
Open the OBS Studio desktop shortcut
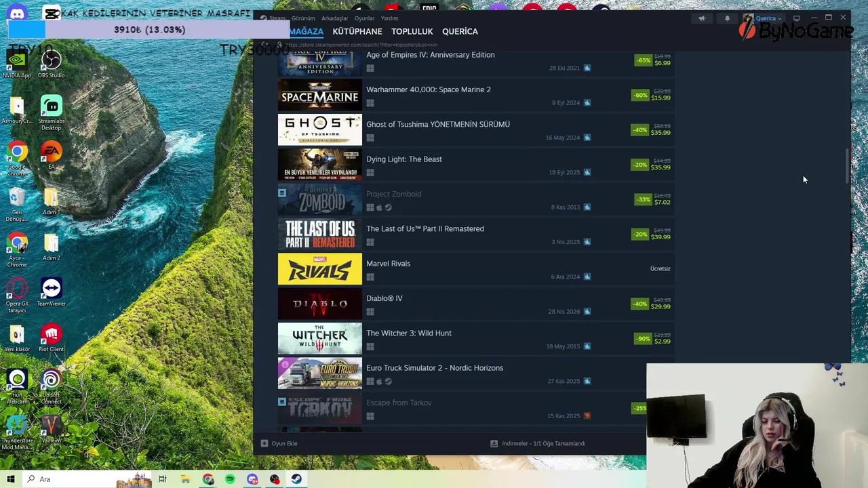click(51, 64)
